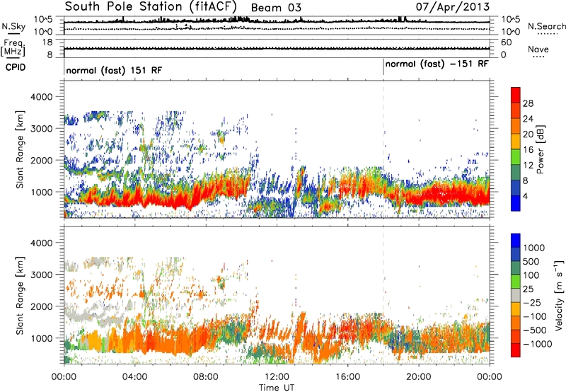Click the '18' frequency axis value

(47, 42)
